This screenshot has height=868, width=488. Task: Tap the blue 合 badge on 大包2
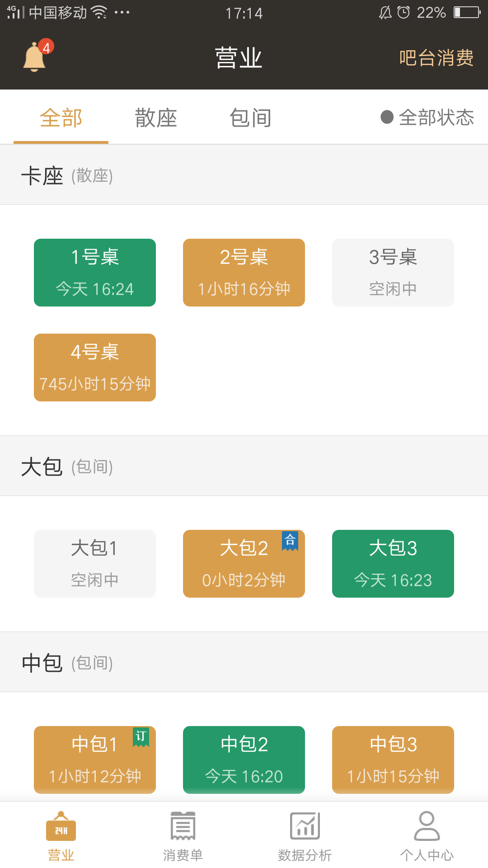(x=290, y=541)
